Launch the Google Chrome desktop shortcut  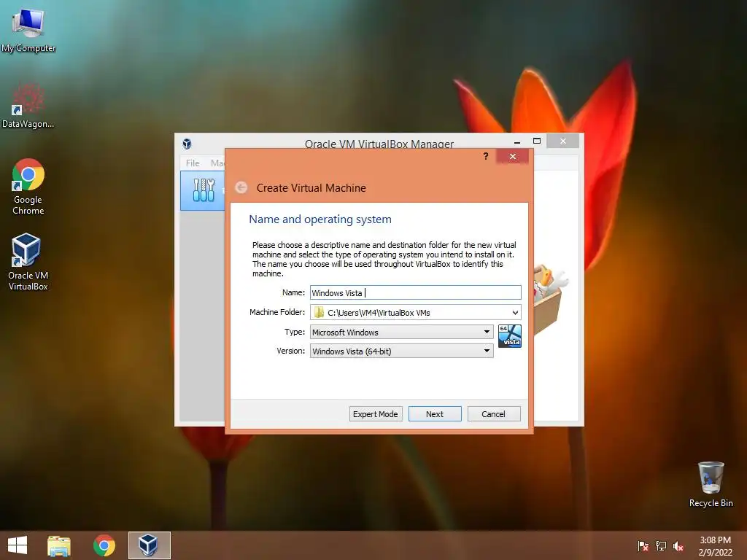click(28, 187)
